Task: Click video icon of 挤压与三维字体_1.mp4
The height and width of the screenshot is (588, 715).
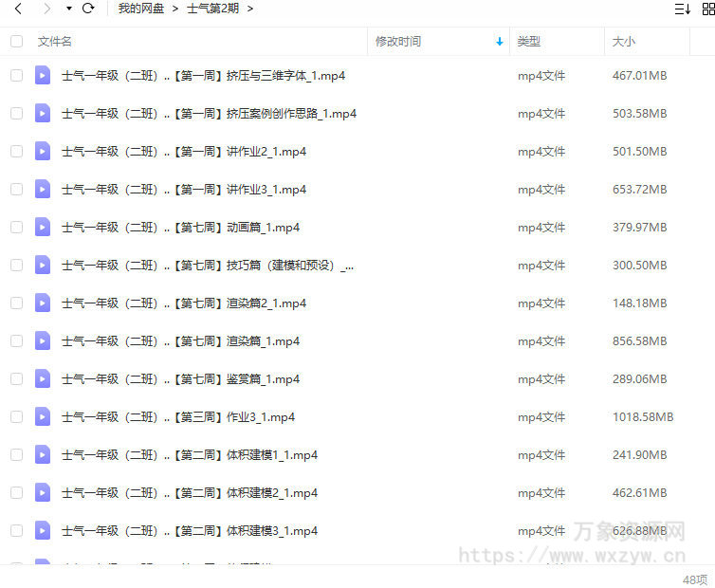Action: [43, 75]
